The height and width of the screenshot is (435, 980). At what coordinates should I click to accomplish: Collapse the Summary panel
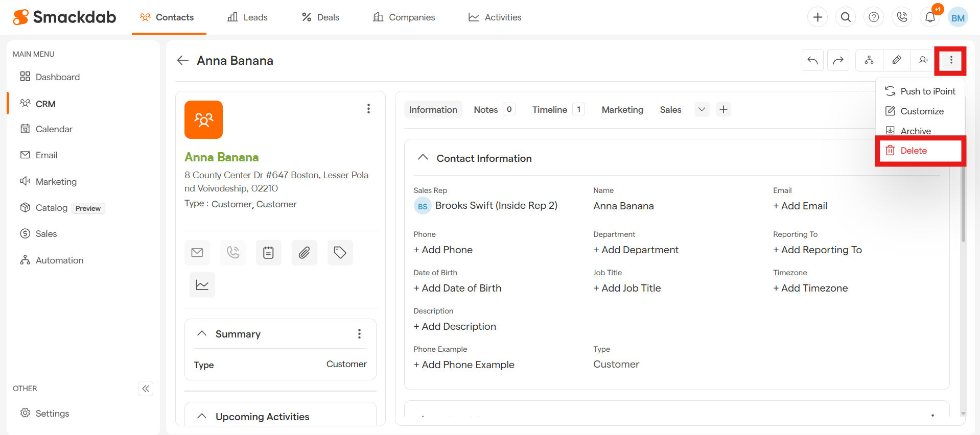(x=202, y=333)
